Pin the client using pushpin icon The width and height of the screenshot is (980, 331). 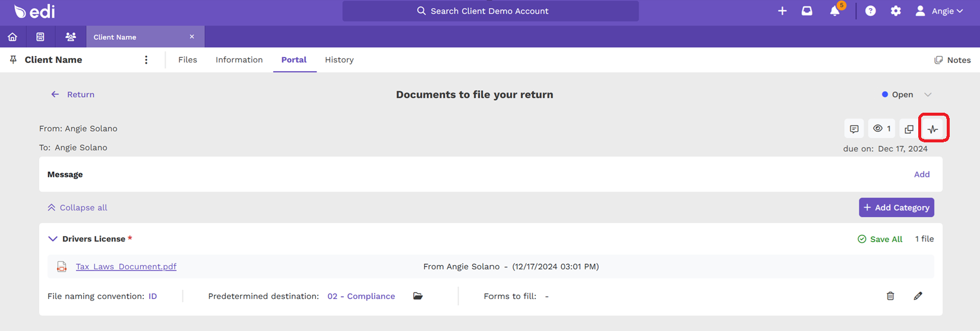coord(13,60)
